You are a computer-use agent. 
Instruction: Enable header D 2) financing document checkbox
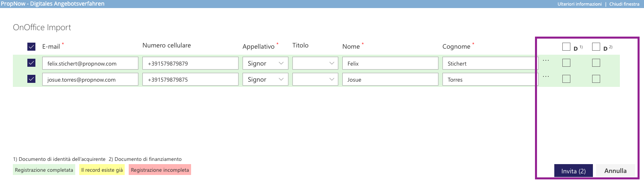coord(596,47)
